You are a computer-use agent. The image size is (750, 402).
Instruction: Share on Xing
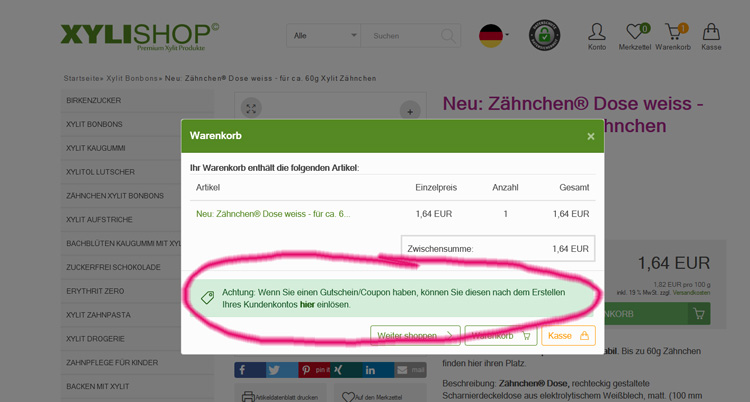(346, 370)
